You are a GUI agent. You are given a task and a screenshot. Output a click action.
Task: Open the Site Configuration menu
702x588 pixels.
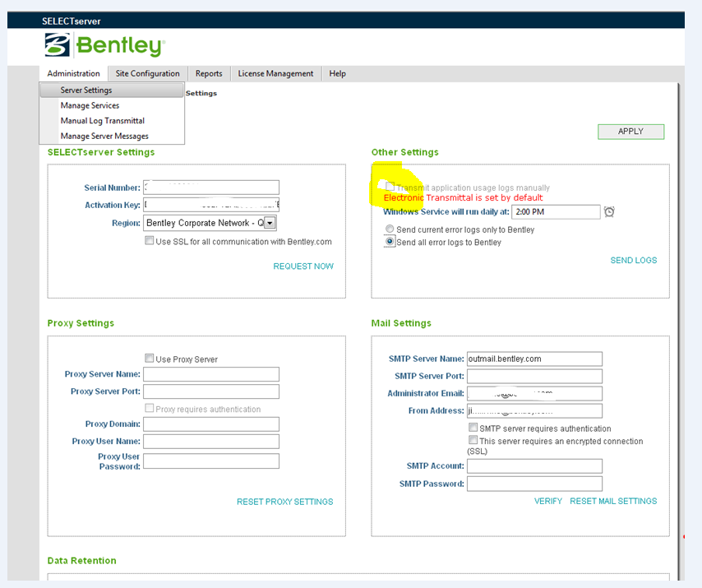[x=148, y=73]
